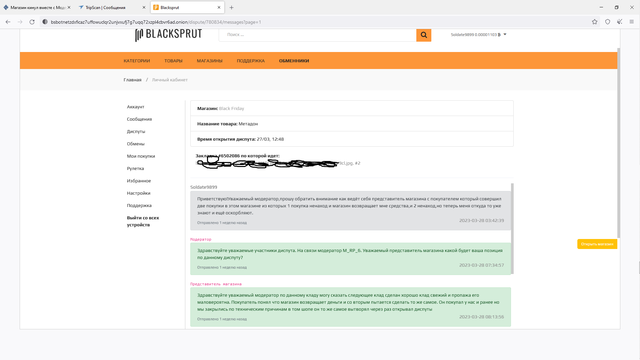Click the browser forward arrow
The image size is (640, 360).
pyautogui.click(x=20, y=22)
